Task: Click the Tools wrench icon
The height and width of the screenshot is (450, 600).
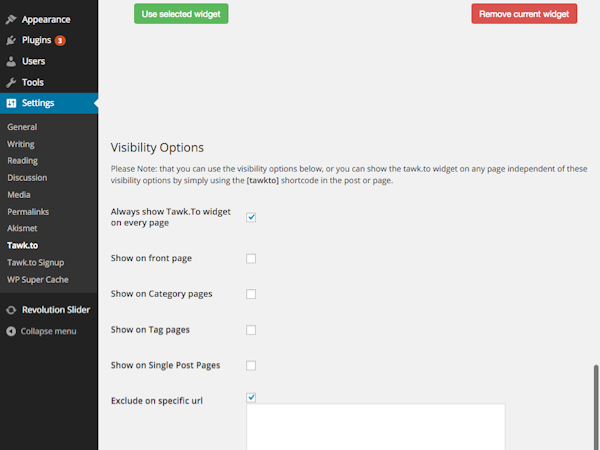Action: coord(11,82)
